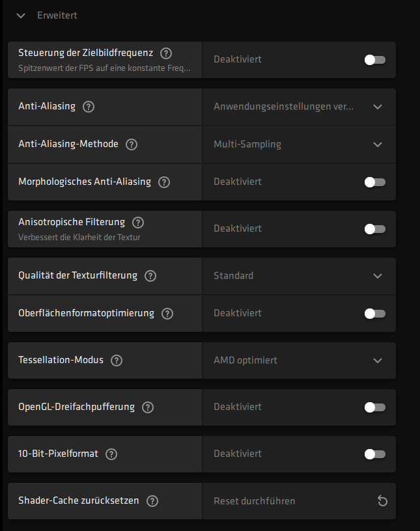
Task: Click help icon next to Tessellation-Modus
Action: [117, 361]
